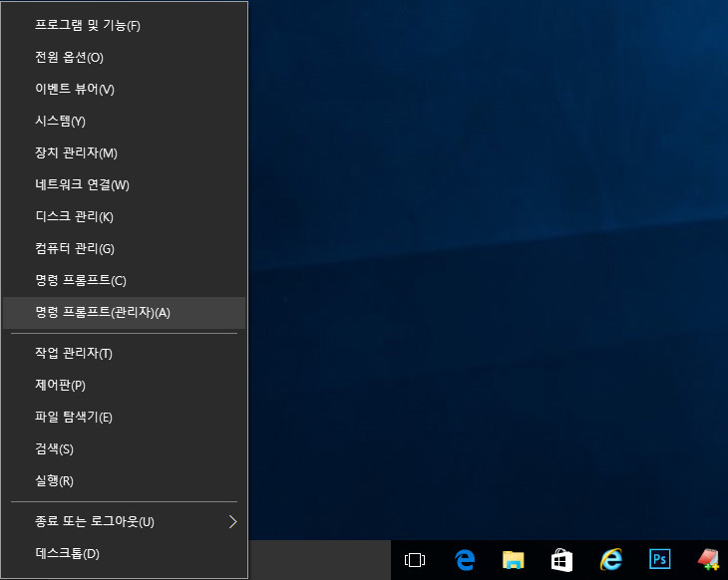Launch Photoshop from the taskbar
Viewport: 728px width, 580px height.
click(660, 560)
